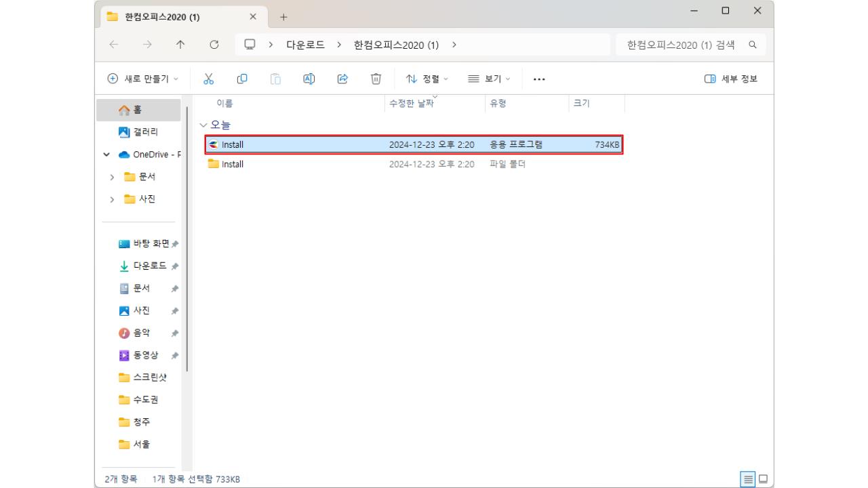This screenshot has height=488, width=868.
Task: Select the Rename icon in the toolbar
Action: tap(309, 79)
